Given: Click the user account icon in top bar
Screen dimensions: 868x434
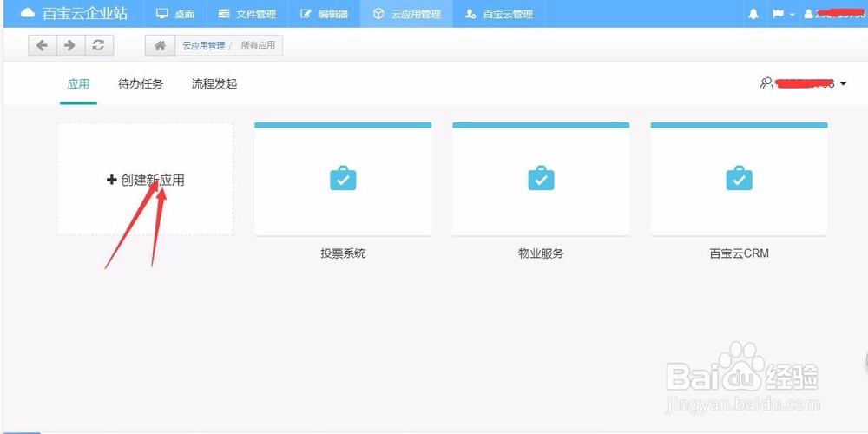Looking at the screenshot, I should [809, 14].
